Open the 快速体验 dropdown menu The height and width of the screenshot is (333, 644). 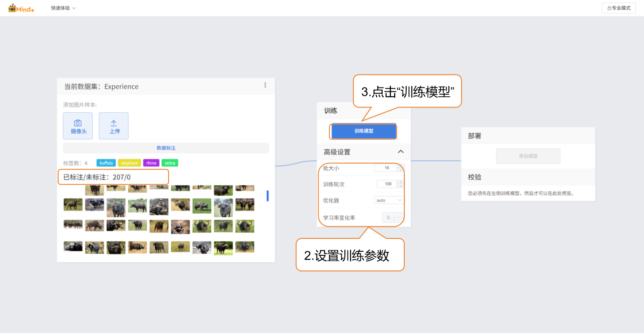pyautogui.click(x=63, y=8)
